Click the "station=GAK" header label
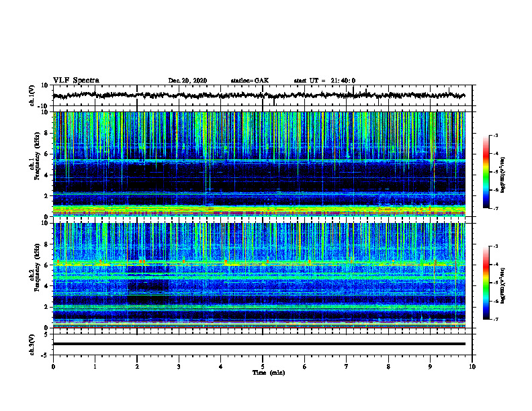532x411 pixels. tap(250, 81)
